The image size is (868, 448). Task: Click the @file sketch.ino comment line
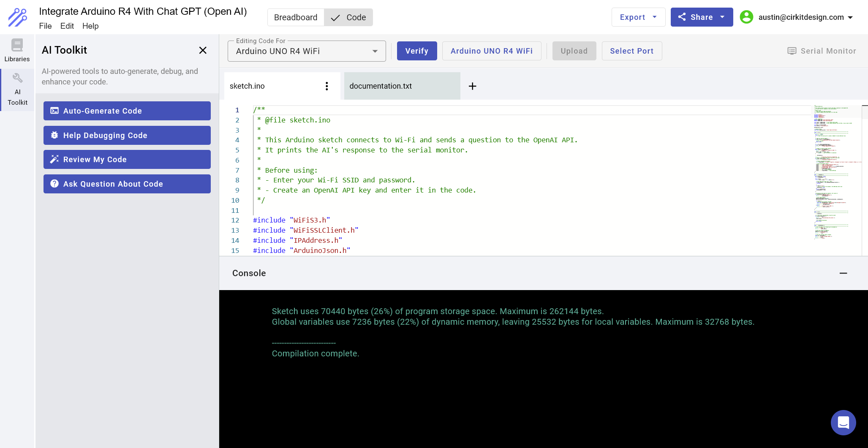coord(294,120)
